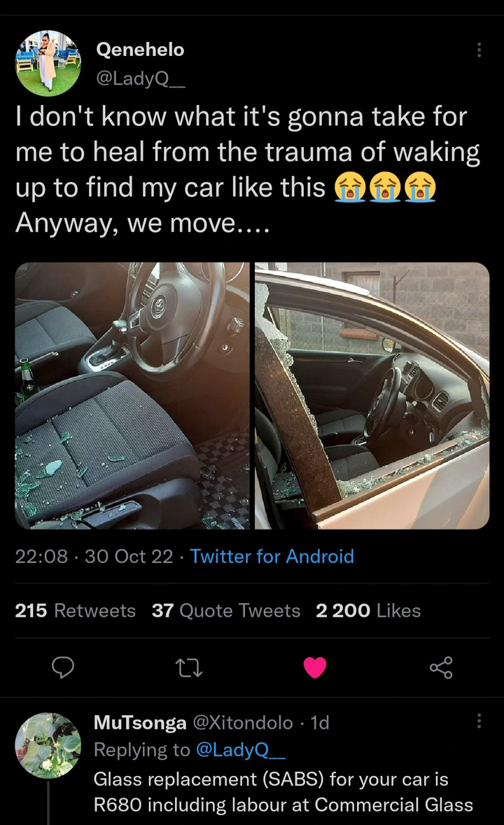The width and height of the screenshot is (504, 825).
Task: Open Qenehelo display name profile
Action: 140,50
